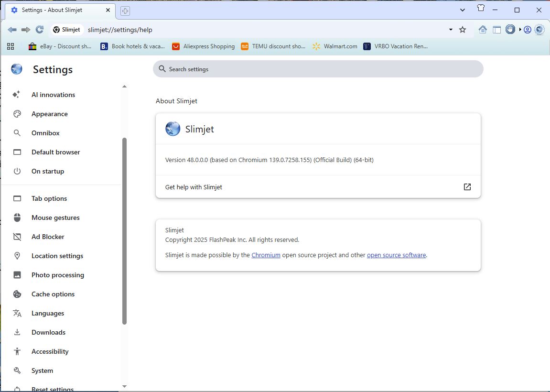Toggle the sidebar panel icon

(497, 30)
